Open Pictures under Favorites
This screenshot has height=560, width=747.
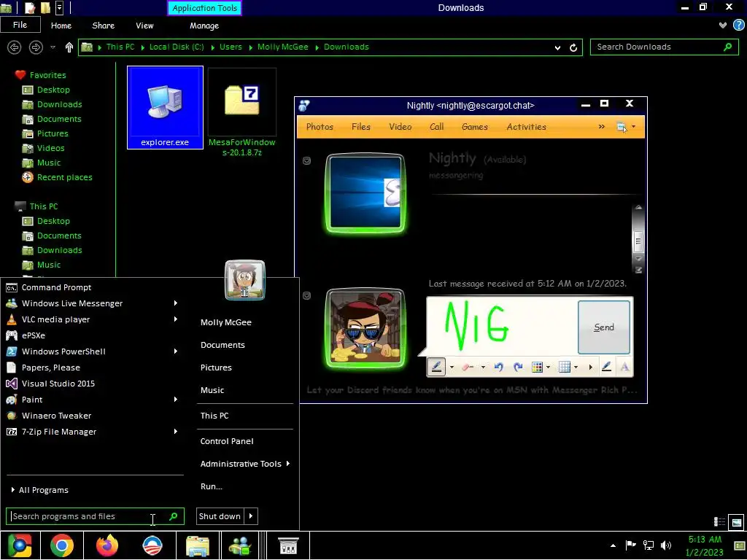point(45,133)
